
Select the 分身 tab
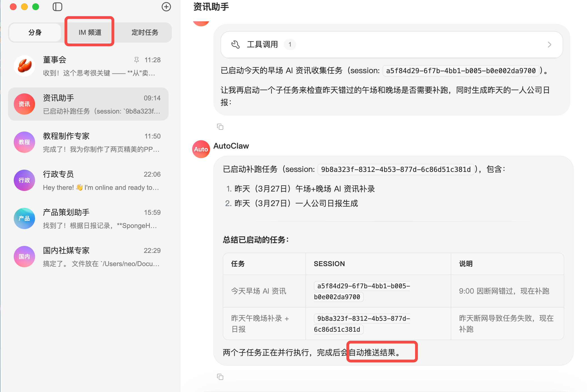coord(35,32)
